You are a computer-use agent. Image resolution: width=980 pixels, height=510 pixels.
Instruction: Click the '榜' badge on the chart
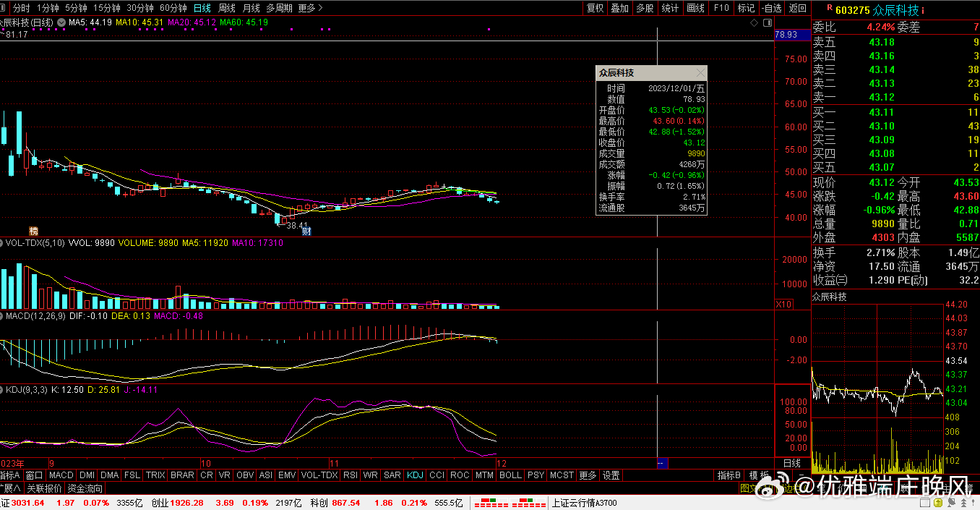33,231
